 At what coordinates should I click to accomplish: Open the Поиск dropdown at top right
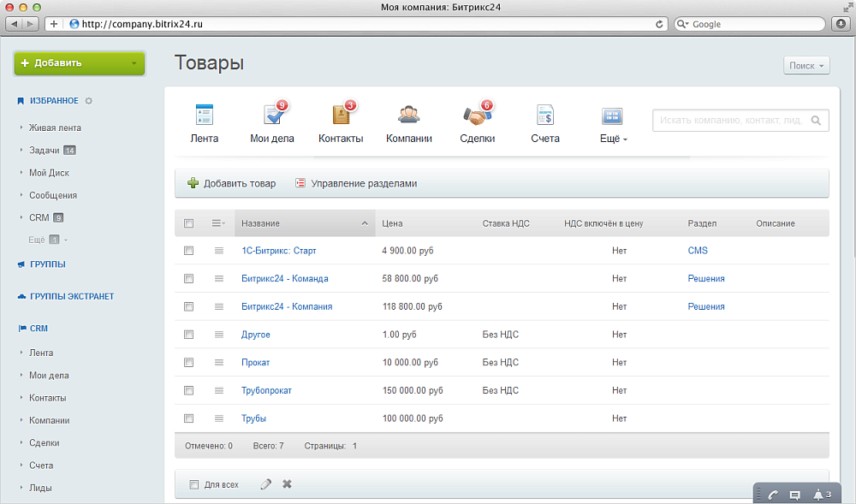(806, 66)
